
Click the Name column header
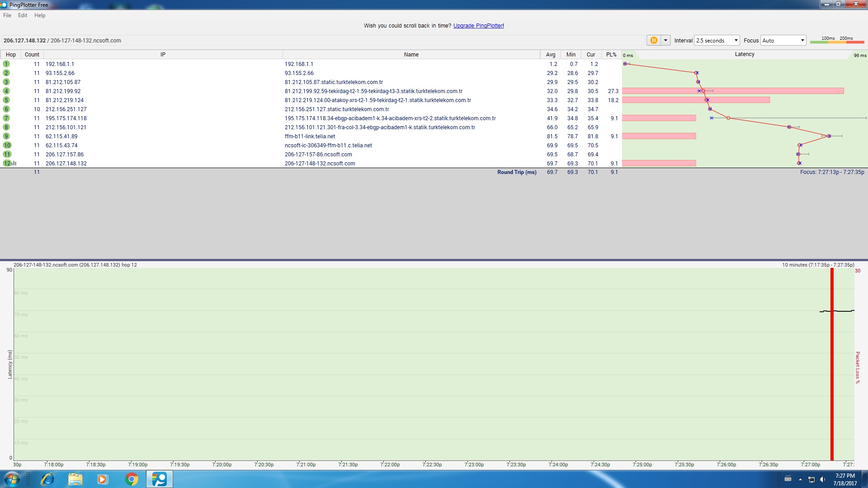pyautogui.click(x=411, y=55)
